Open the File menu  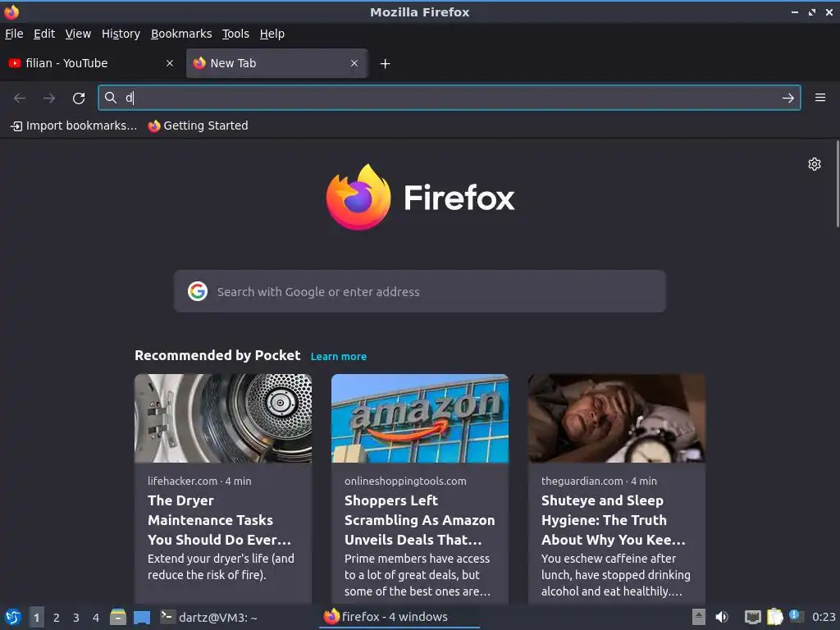[14, 34]
